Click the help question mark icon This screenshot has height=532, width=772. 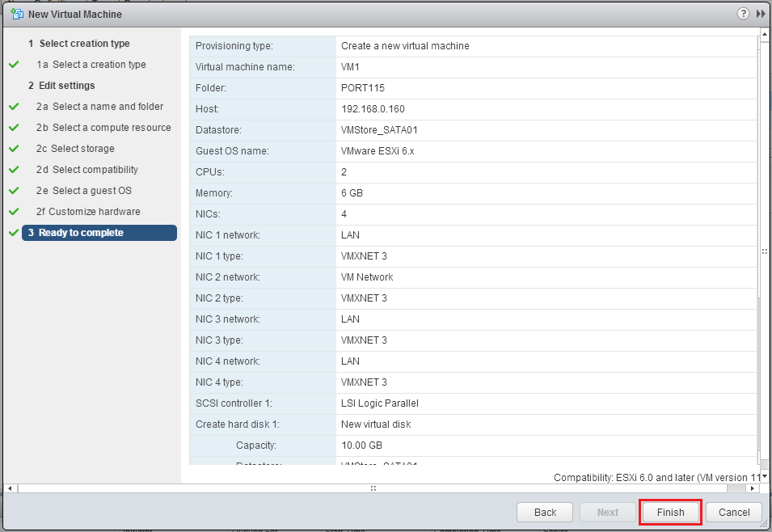coord(743,14)
